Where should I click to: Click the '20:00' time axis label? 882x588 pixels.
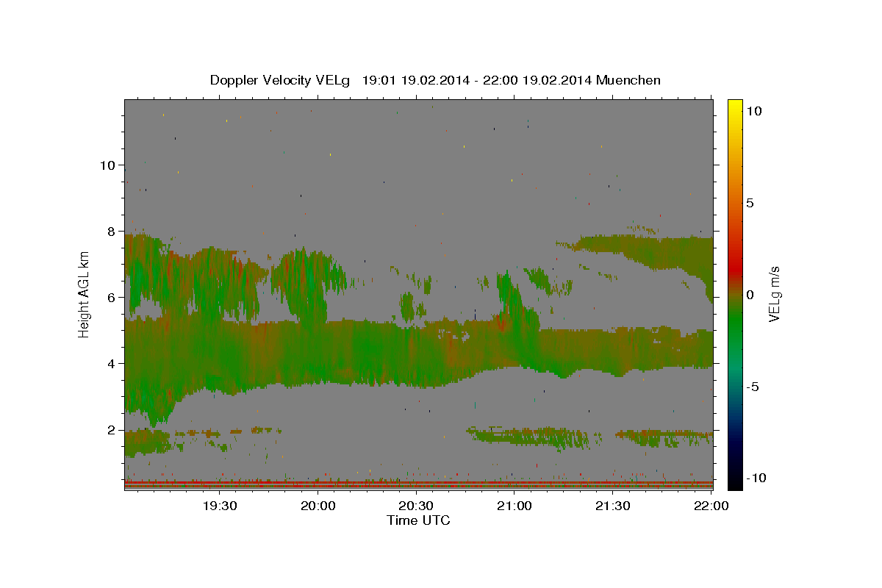tap(318, 506)
